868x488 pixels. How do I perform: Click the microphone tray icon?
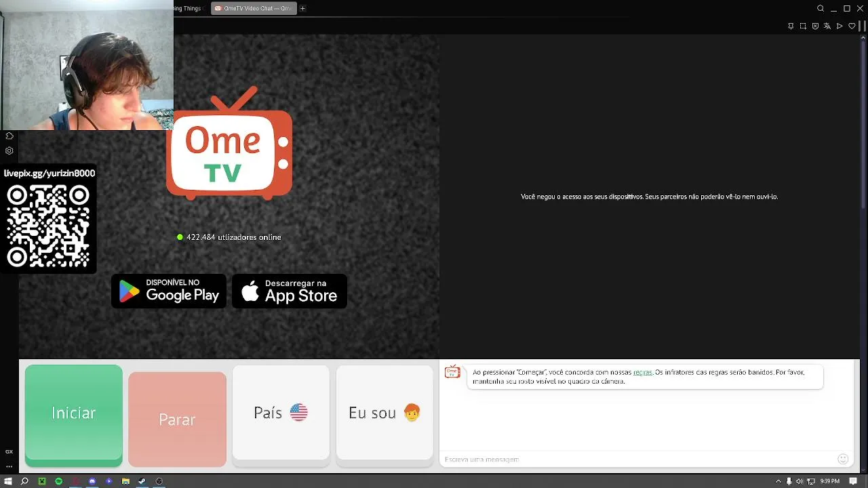[x=789, y=481]
